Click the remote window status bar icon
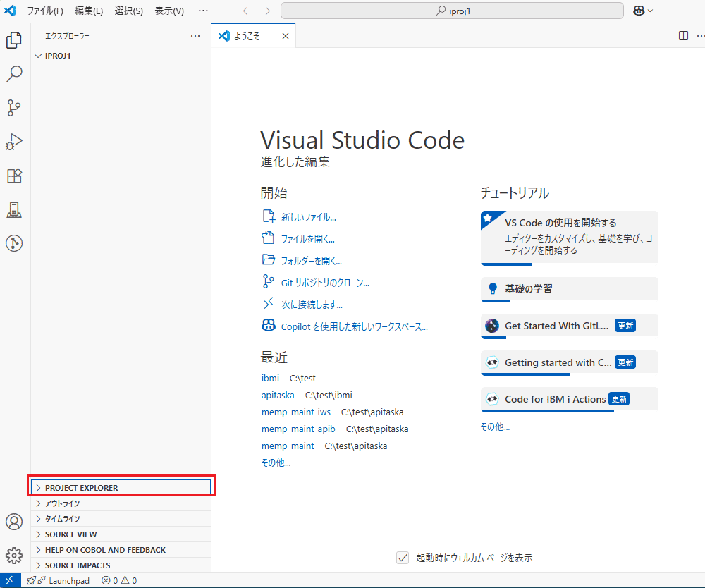The image size is (705, 588). (x=9, y=580)
